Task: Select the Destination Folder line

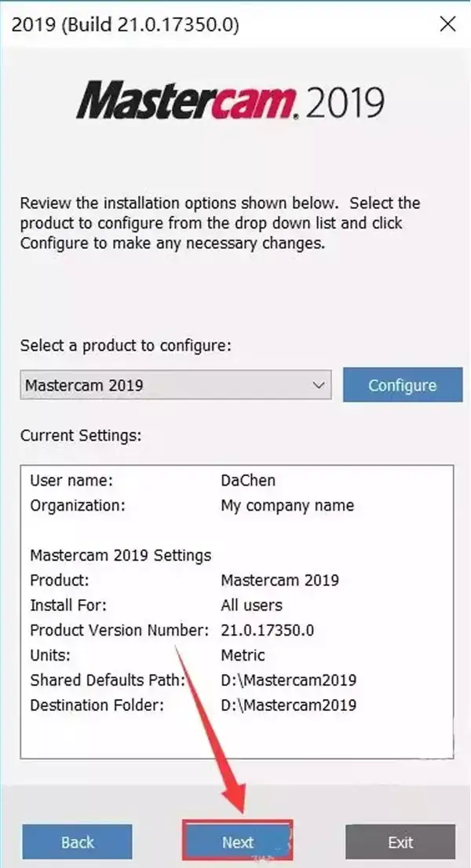Action: point(193,705)
